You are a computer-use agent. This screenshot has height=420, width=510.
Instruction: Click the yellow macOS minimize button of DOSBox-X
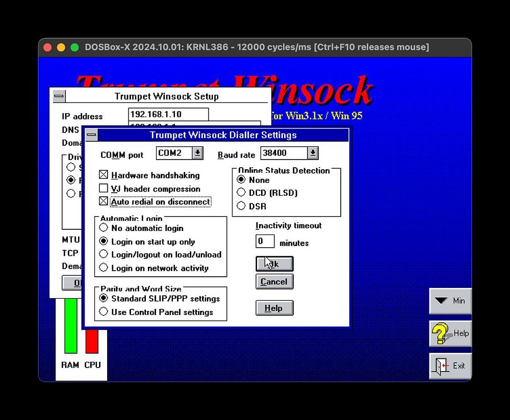pos(61,47)
